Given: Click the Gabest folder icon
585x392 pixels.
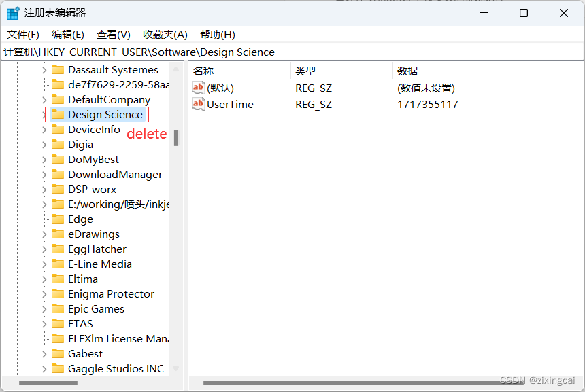Looking at the screenshot, I should (x=57, y=353).
